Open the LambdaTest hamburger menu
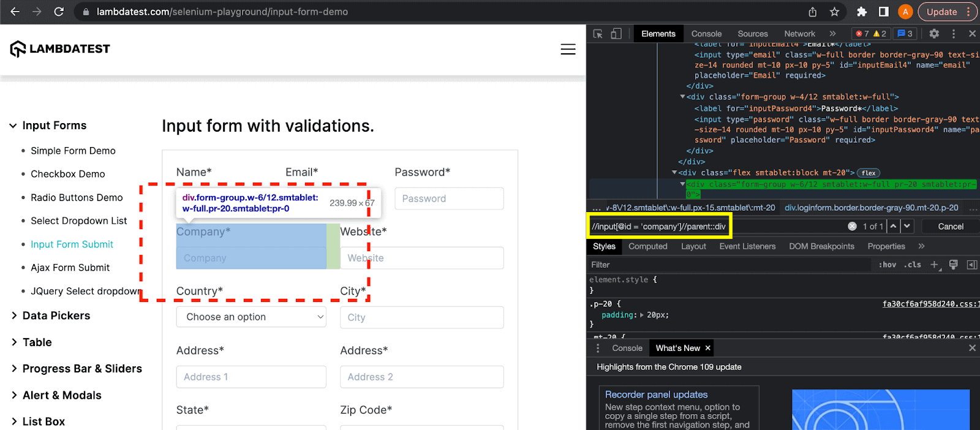980x430 pixels. point(568,49)
